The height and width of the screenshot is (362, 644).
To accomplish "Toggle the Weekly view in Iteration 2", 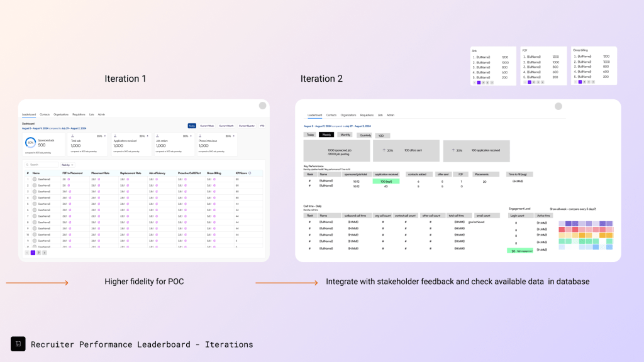I will coord(326,134).
